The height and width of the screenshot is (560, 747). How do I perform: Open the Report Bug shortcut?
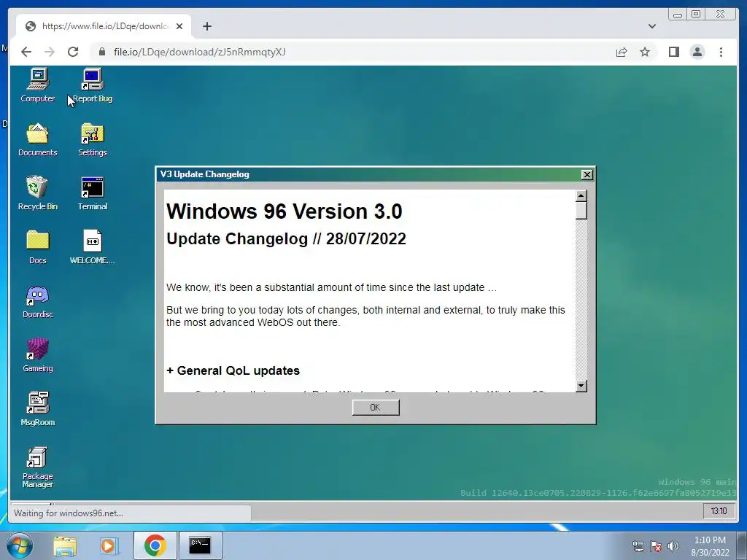(x=93, y=86)
